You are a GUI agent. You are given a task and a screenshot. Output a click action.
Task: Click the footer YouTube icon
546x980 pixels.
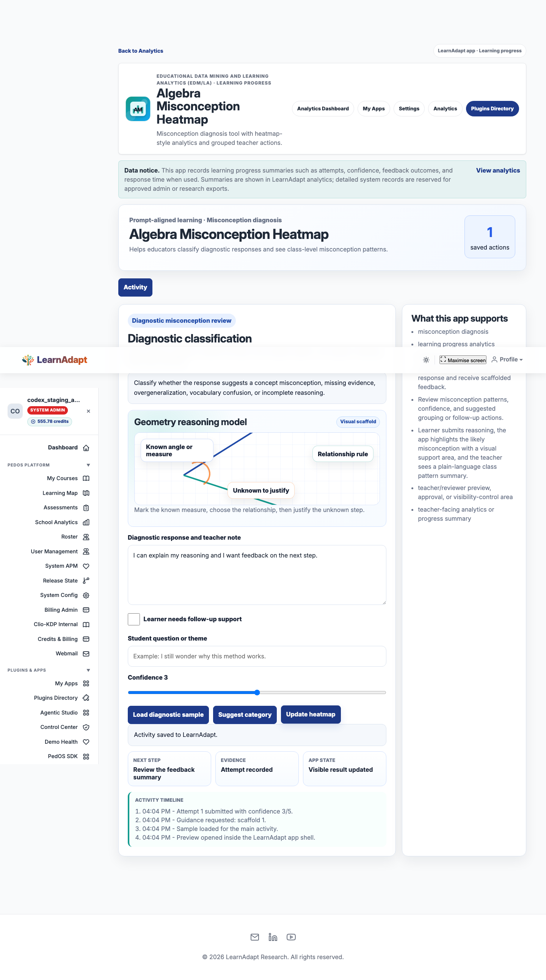291,937
